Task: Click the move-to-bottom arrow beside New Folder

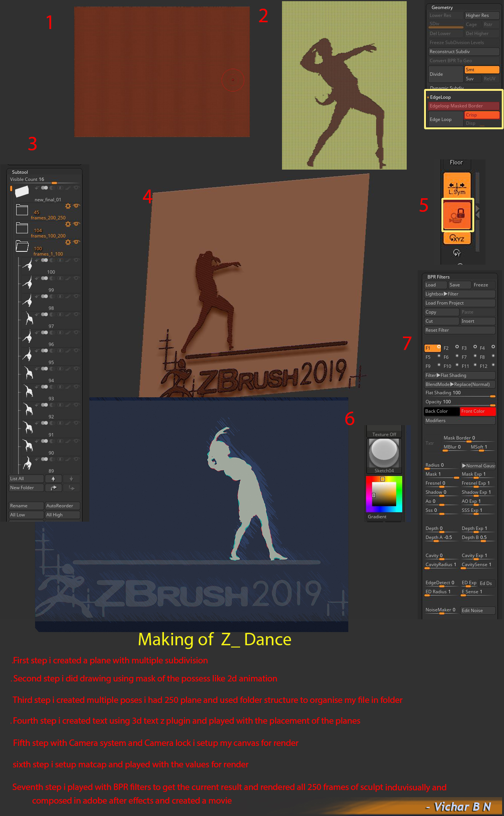Action: [x=71, y=488]
